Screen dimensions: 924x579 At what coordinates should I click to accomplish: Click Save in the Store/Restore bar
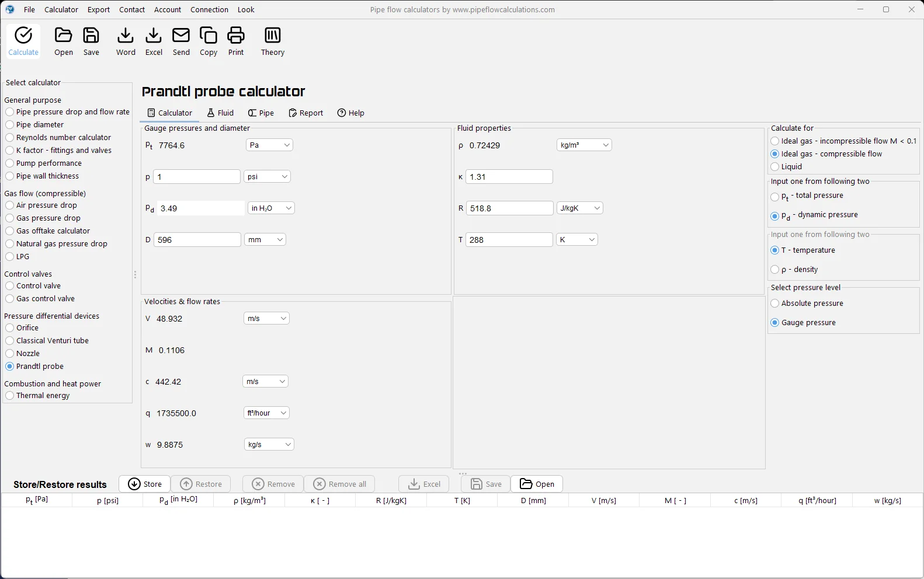tap(486, 484)
